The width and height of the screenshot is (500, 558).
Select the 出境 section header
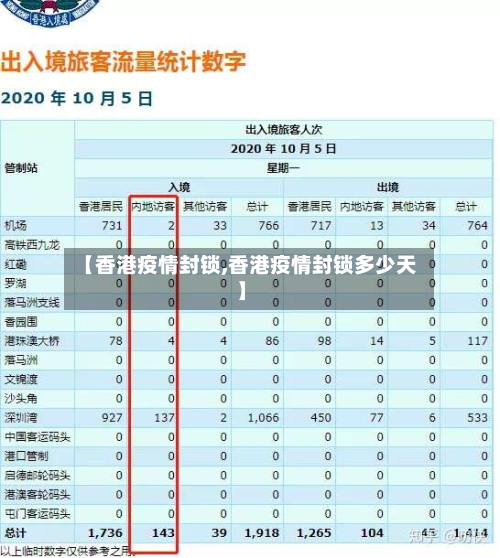point(388,187)
